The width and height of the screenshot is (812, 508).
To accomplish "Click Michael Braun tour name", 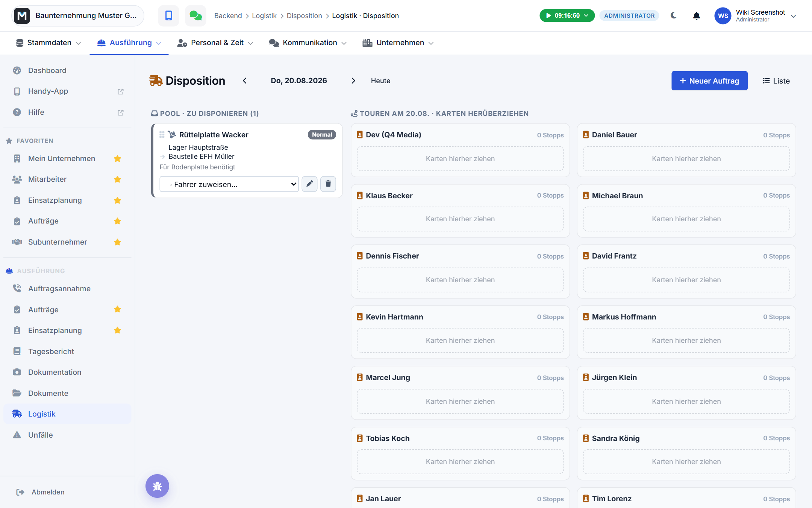I will click(617, 196).
